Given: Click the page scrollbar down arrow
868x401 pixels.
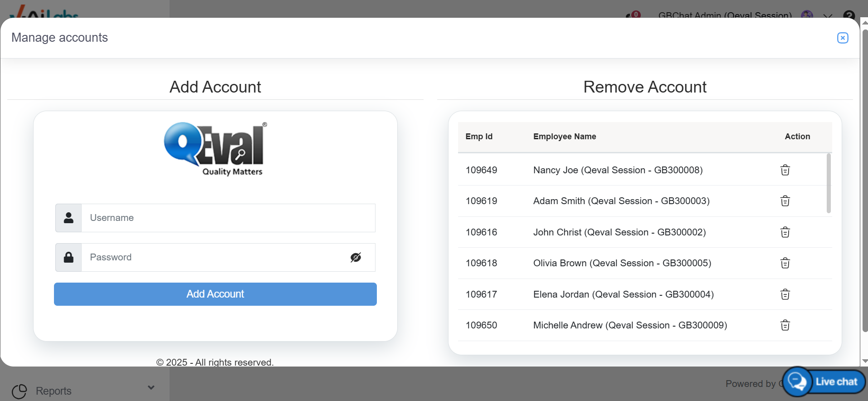Looking at the screenshot, I should click(x=864, y=361).
